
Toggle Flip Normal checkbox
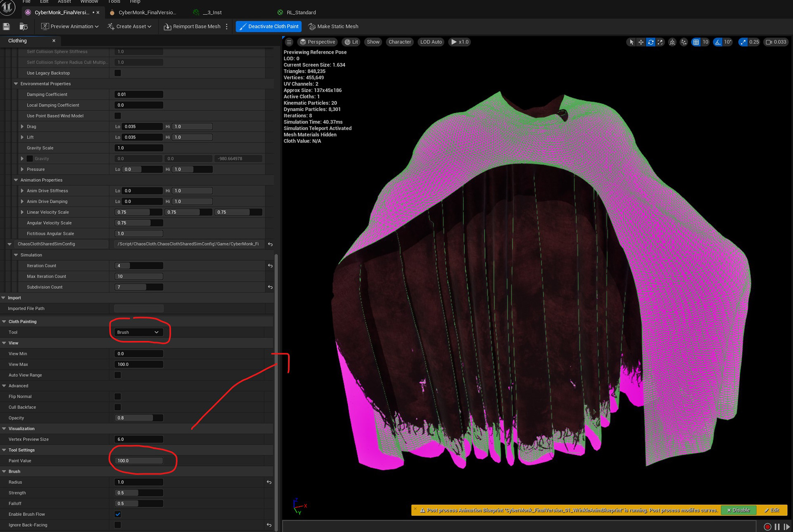118,397
